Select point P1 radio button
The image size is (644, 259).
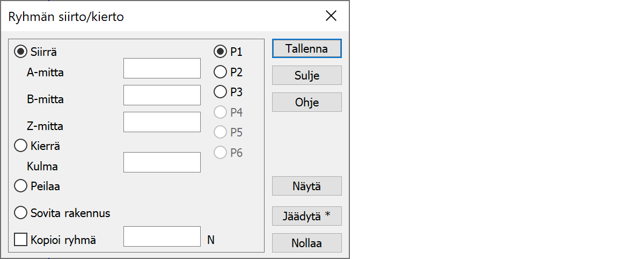220,52
